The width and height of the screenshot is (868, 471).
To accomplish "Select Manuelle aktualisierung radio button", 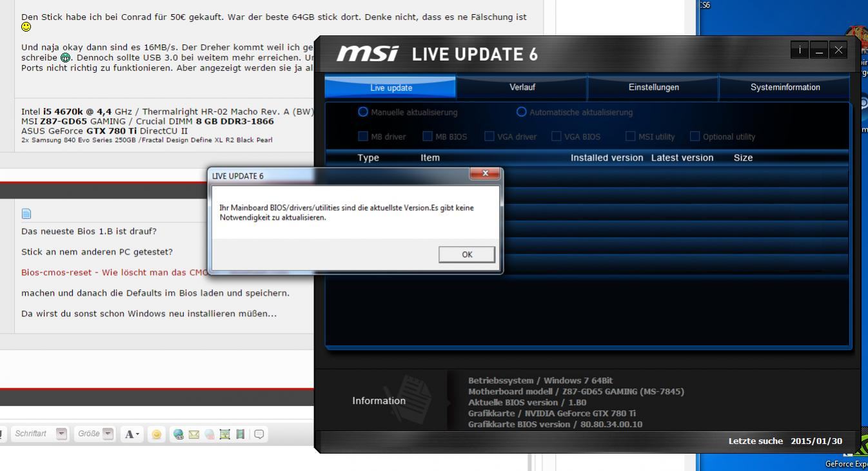I will coord(363,112).
